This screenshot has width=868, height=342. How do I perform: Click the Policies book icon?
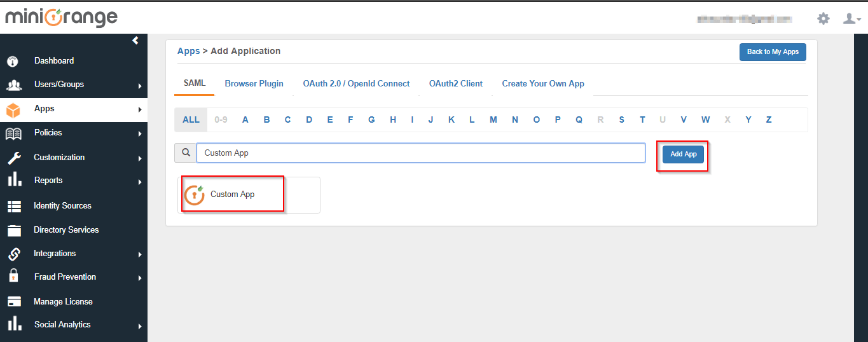13,133
